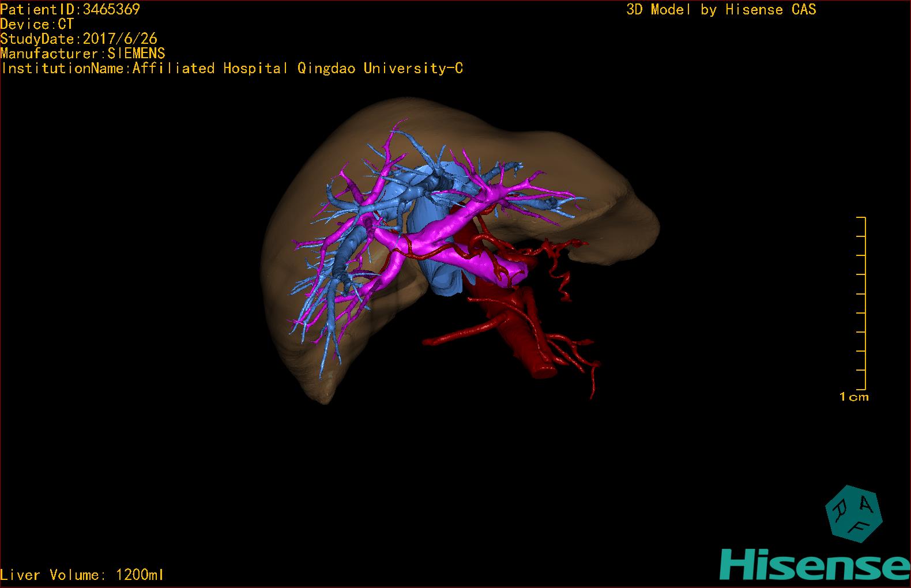Select the PatientID:3465369 text

click(70, 9)
